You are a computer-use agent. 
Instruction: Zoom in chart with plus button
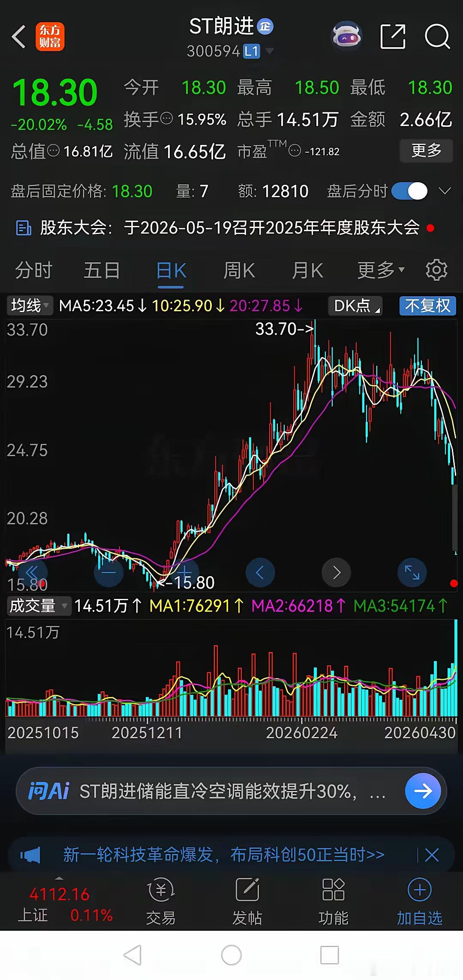[x=184, y=572]
